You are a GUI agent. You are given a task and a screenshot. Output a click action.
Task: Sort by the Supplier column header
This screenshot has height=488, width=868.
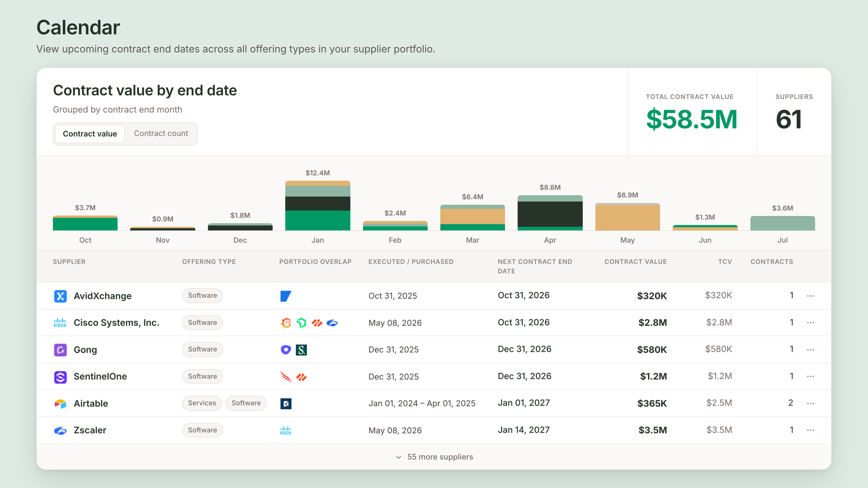tap(69, 262)
